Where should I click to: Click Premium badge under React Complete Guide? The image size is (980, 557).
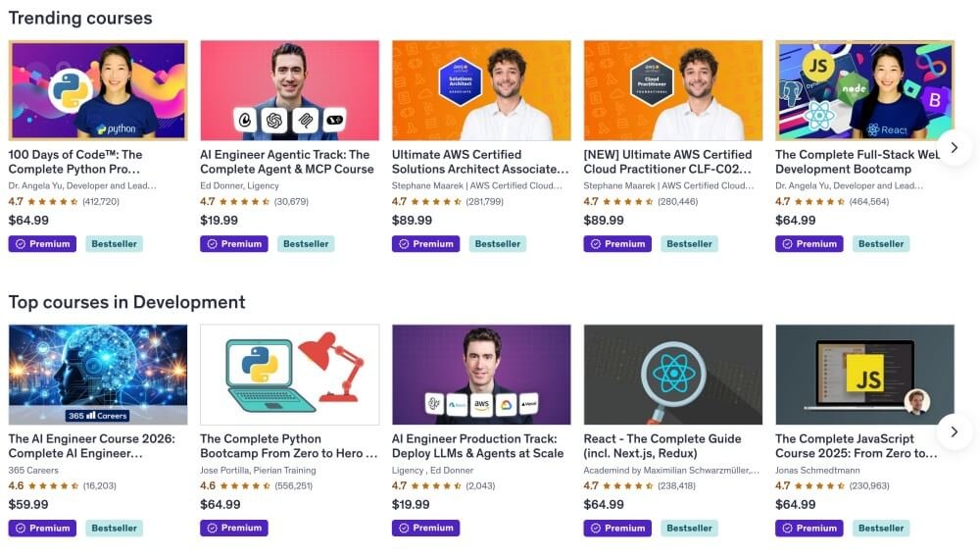click(618, 529)
